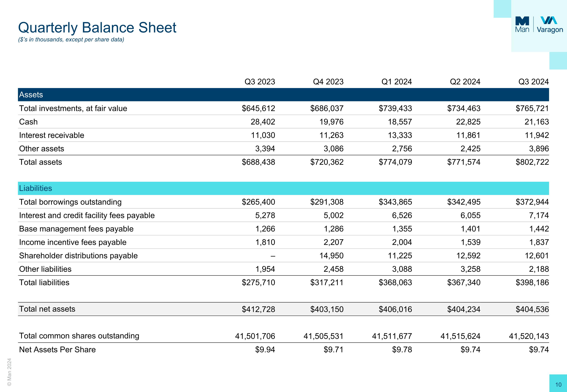Click the Interest receivable label
The height and width of the screenshot is (392, 567).
(x=52, y=135)
